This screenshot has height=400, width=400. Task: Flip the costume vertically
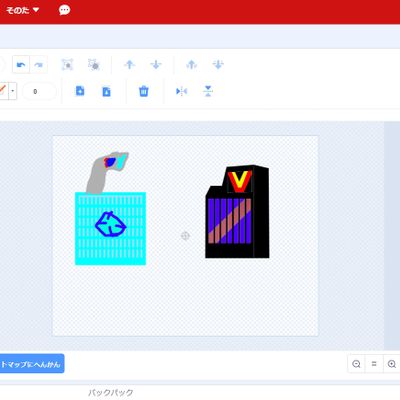[x=208, y=91]
